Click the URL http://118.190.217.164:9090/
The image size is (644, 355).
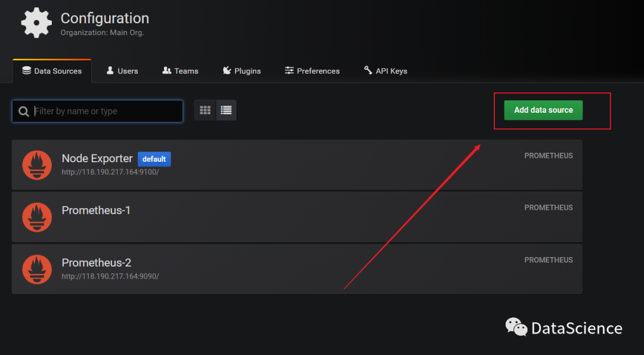click(110, 276)
